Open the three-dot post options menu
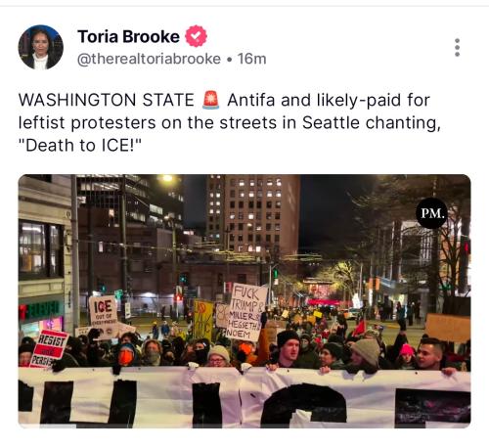This screenshot has width=489, height=448. pyautogui.click(x=457, y=48)
